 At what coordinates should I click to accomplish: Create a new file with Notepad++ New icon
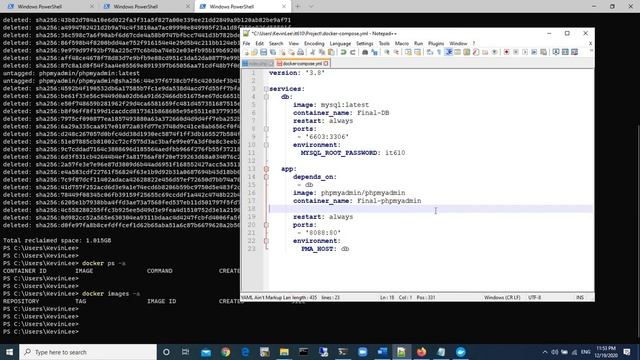click(x=246, y=52)
